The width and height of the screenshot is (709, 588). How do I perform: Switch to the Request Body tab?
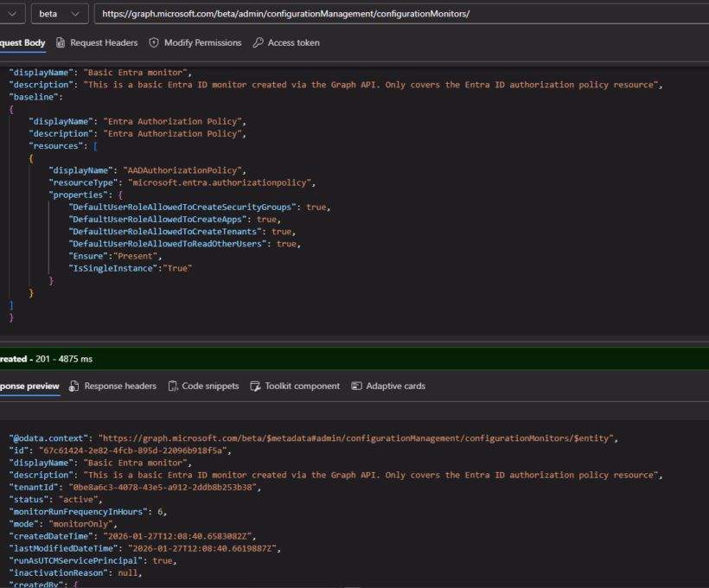[22, 43]
